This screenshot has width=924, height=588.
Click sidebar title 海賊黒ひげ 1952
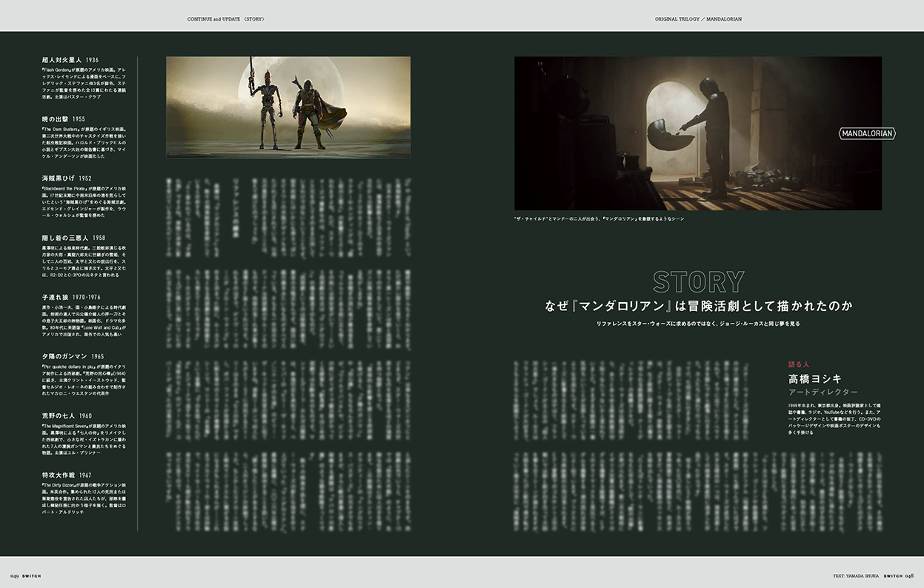[67, 178]
